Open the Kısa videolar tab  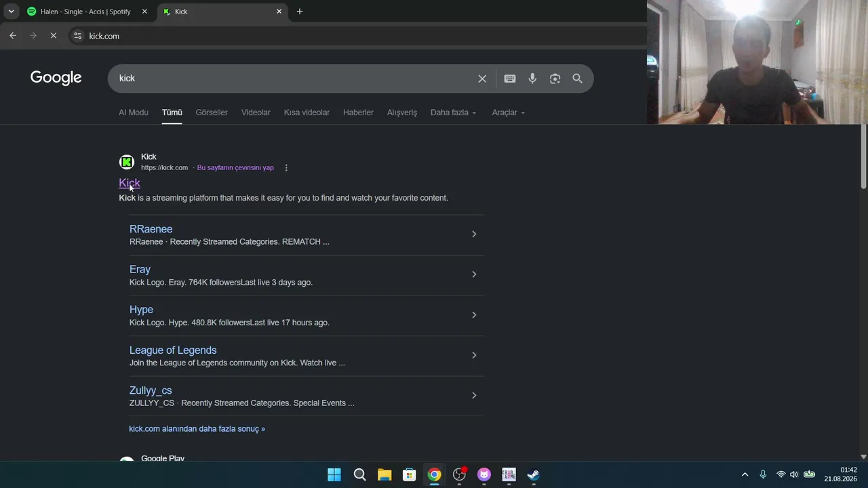[307, 113]
